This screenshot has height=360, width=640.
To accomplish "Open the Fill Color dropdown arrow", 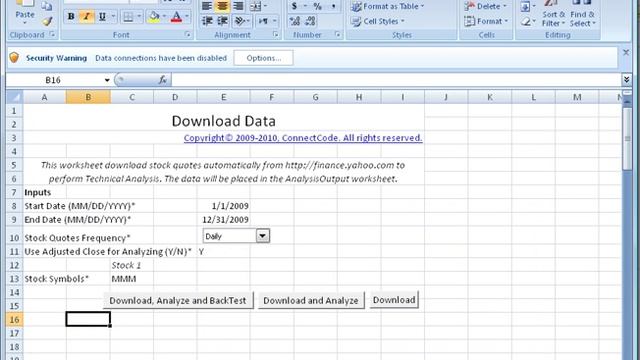I will [164, 17].
